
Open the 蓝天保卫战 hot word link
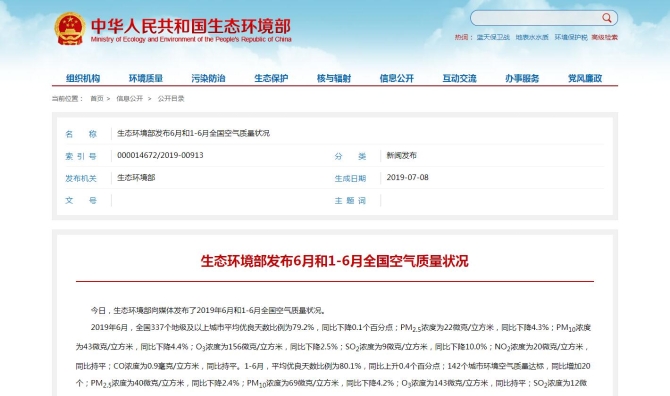[x=493, y=38]
